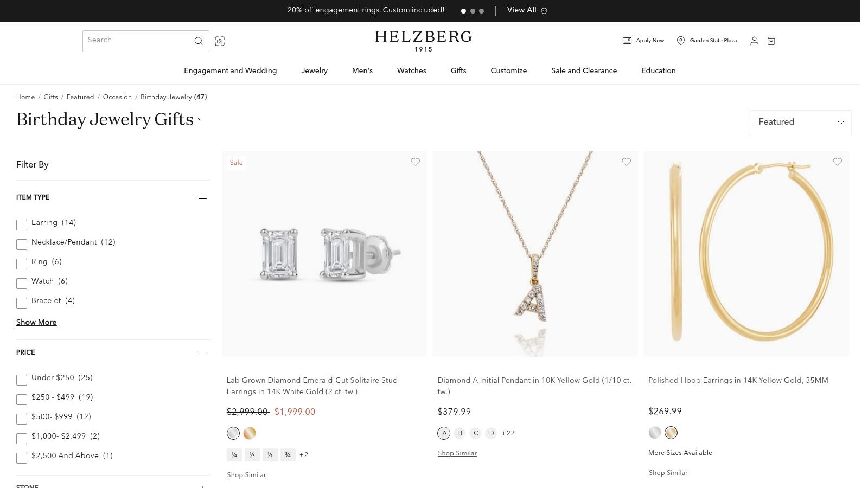The image size is (868, 488).
Task: Heart the polished hoop earrings
Action: pyautogui.click(x=838, y=162)
